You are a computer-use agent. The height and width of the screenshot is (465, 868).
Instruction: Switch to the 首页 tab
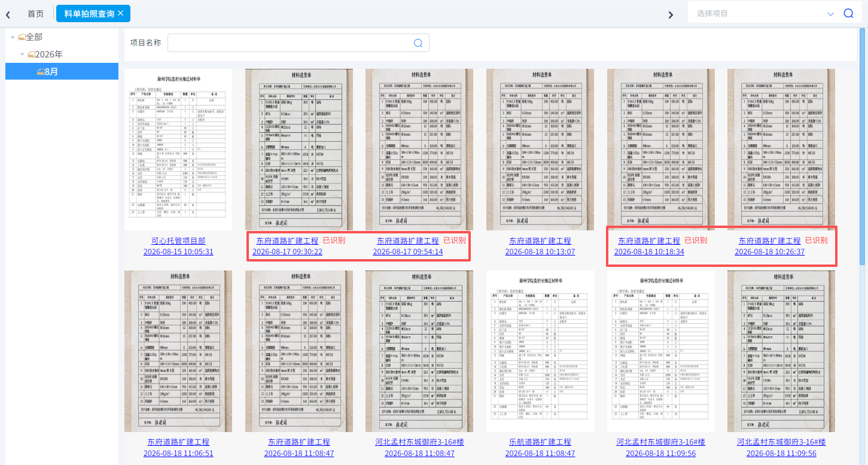tap(36, 13)
